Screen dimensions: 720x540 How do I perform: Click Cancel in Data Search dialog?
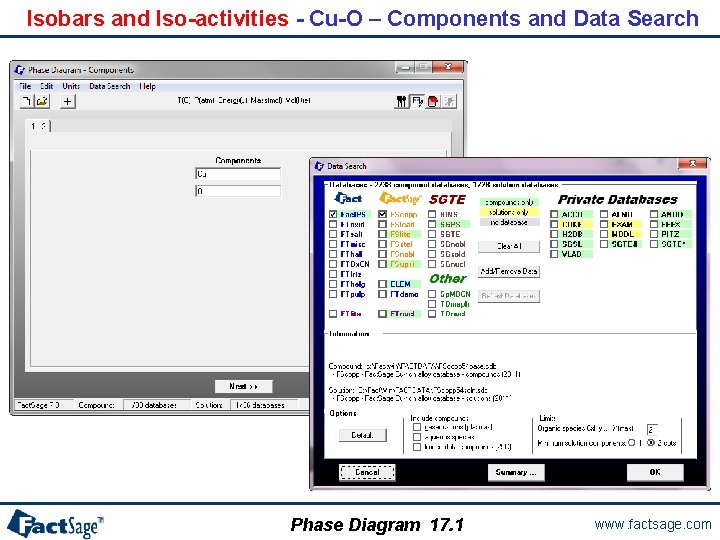point(367,472)
